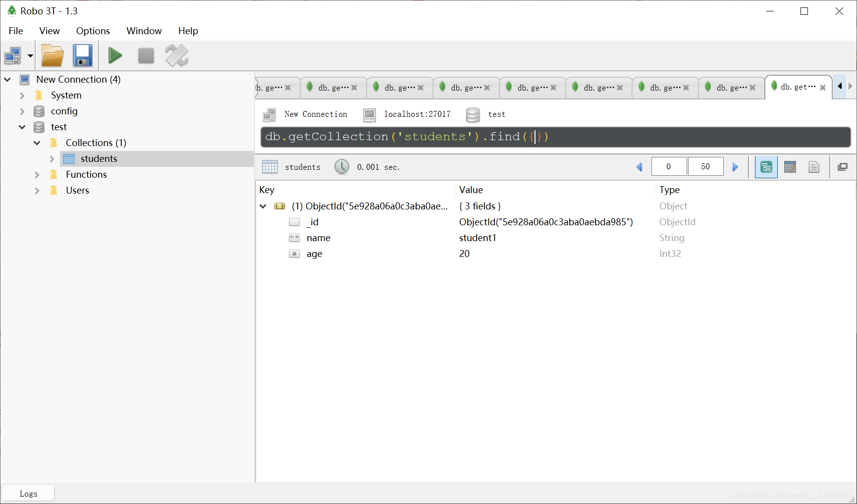857x504 pixels.
Task: Click the connection icon in query header
Action: (x=269, y=115)
